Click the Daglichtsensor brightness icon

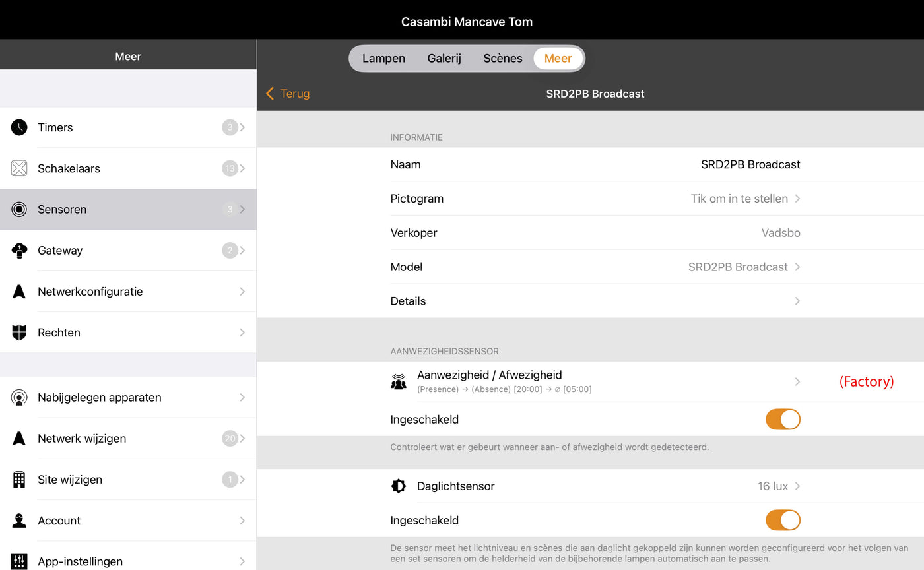coord(399,486)
